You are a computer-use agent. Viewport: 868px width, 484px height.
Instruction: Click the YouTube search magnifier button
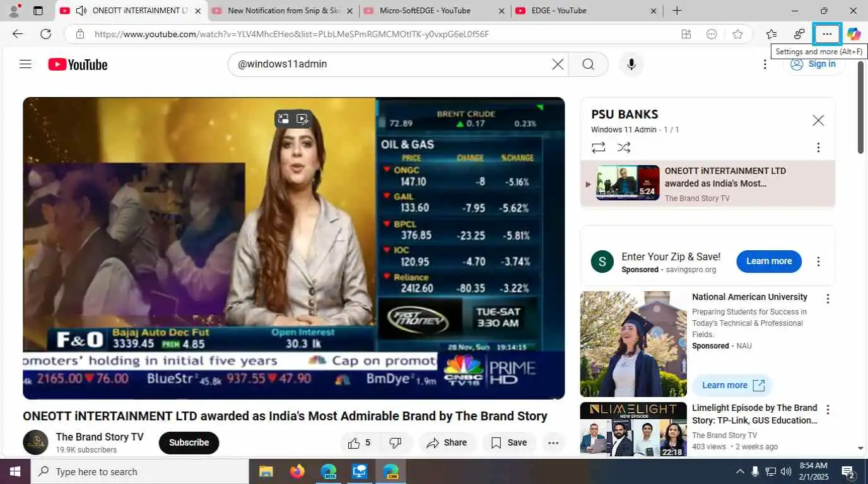tap(588, 64)
